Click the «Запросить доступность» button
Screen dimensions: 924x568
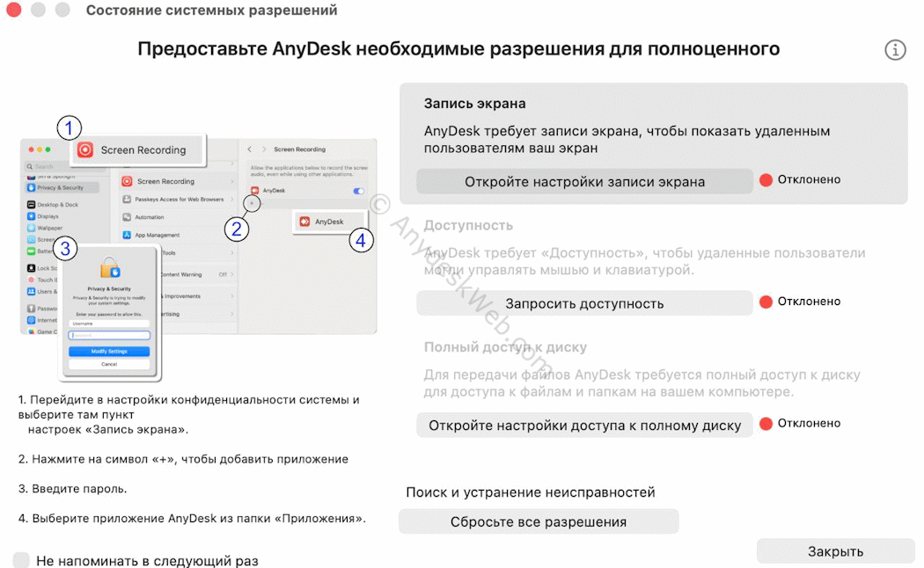584,303
